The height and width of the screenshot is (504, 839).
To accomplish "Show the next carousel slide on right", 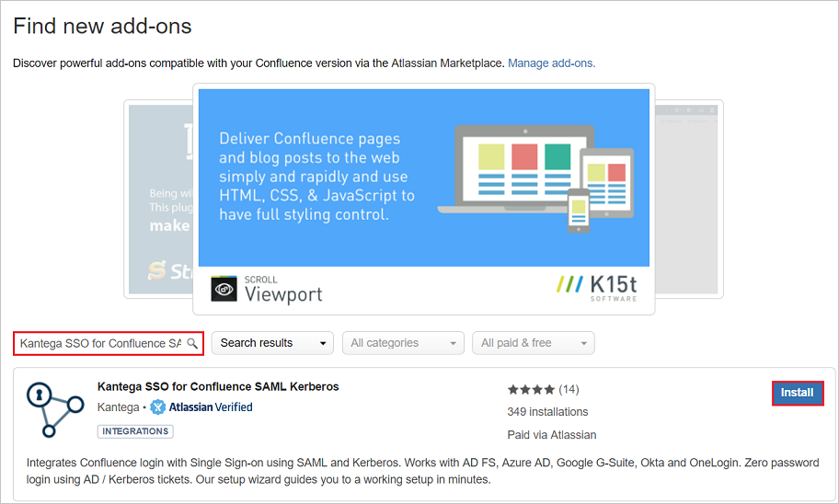I will click(x=689, y=199).
